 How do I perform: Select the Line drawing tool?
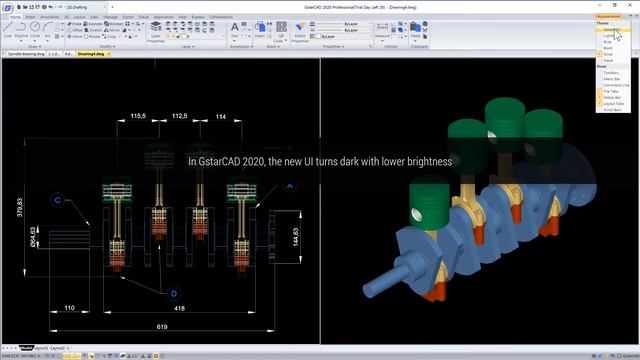click(x=8, y=29)
